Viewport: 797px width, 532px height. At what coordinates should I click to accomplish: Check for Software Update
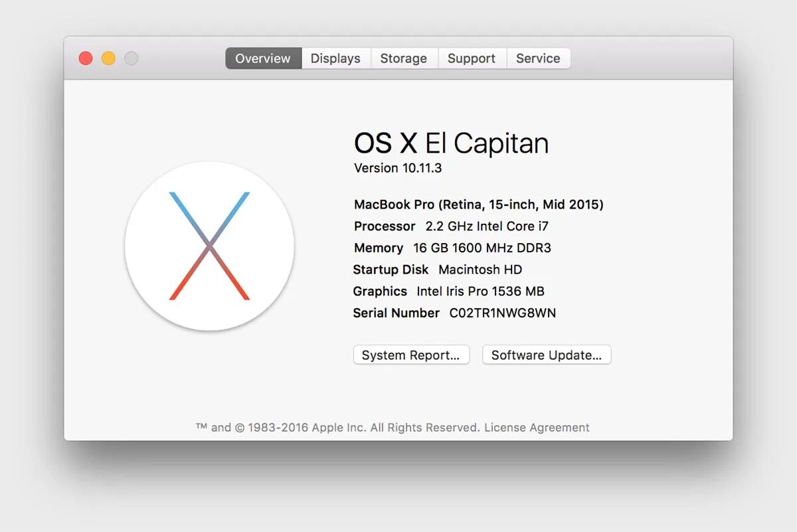pos(547,355)
